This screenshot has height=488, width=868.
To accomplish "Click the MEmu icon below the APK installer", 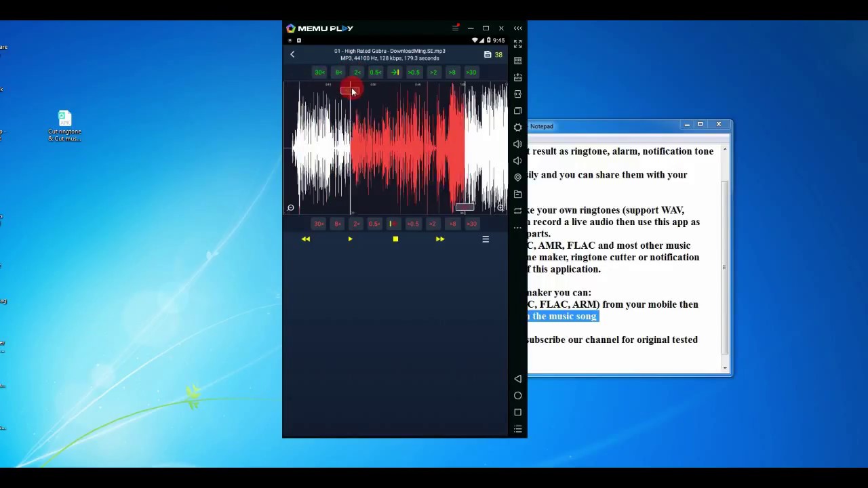I will coord(518,94).
